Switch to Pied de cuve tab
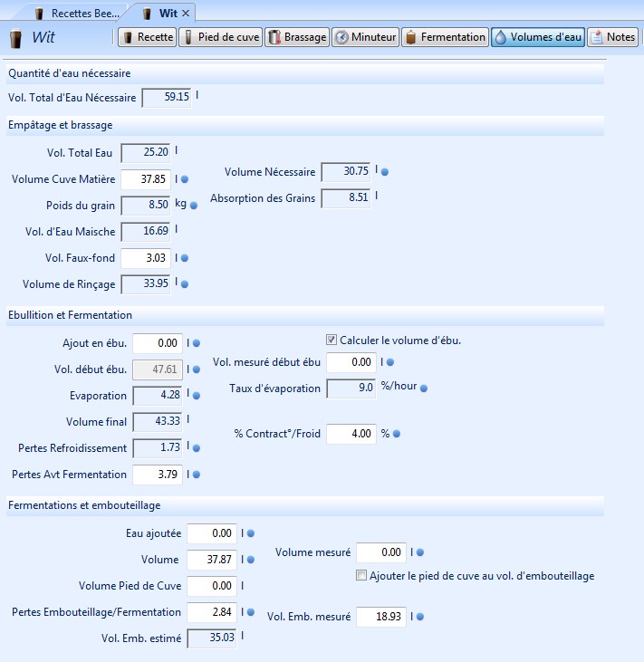644x662 pixels. tap(221, 37)
